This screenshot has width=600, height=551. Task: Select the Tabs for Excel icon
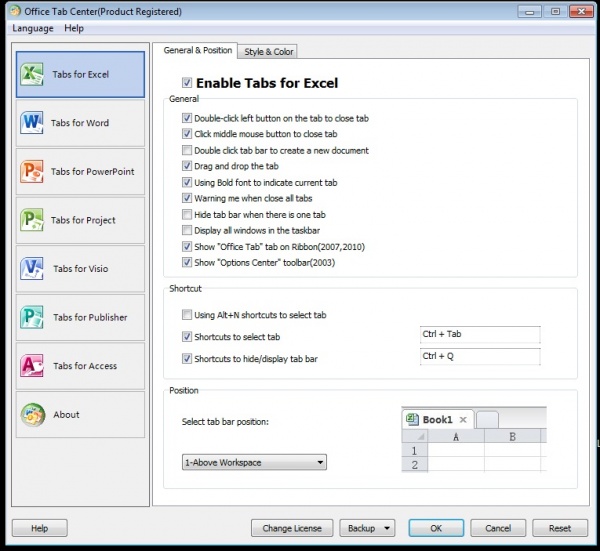[32, 74]
